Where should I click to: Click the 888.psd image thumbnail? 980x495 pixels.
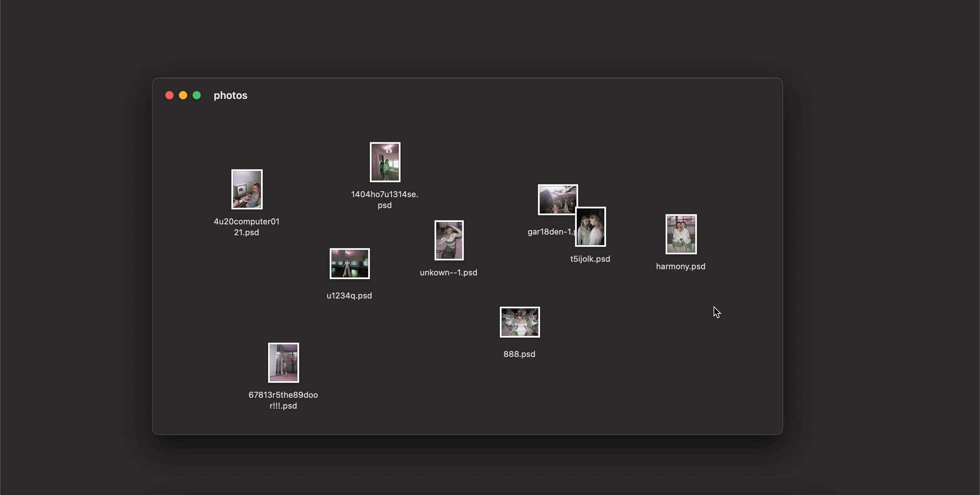pos(520,322)
